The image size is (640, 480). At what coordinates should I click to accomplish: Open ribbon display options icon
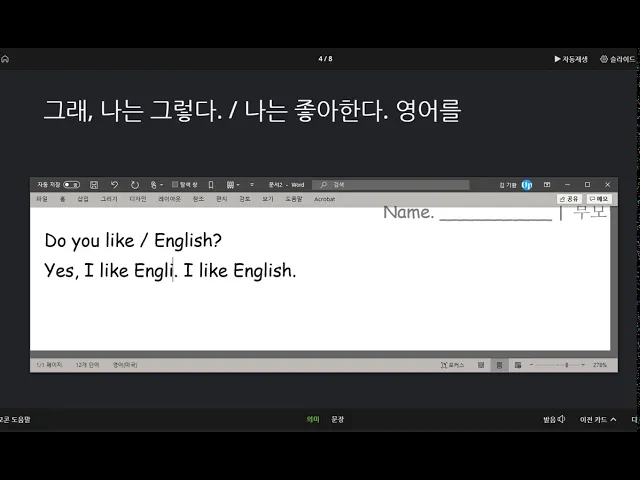[547, 185]
